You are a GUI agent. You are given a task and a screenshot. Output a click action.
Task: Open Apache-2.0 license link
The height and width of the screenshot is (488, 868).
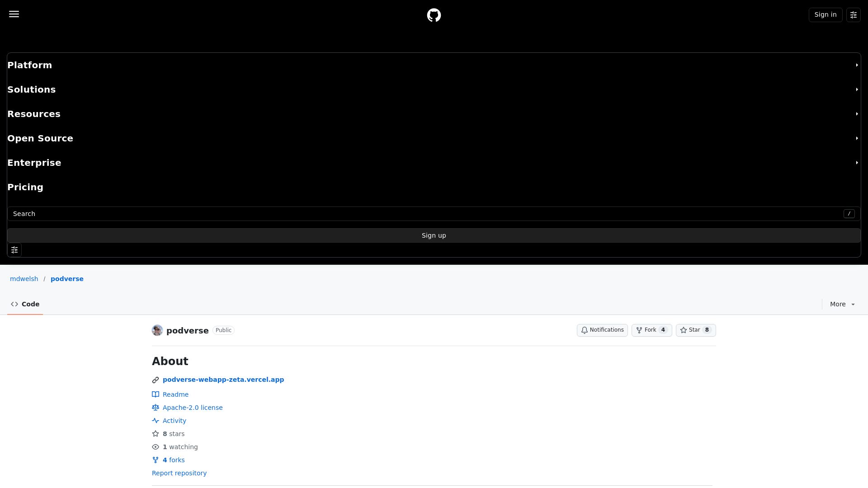(x=193, y=408)
